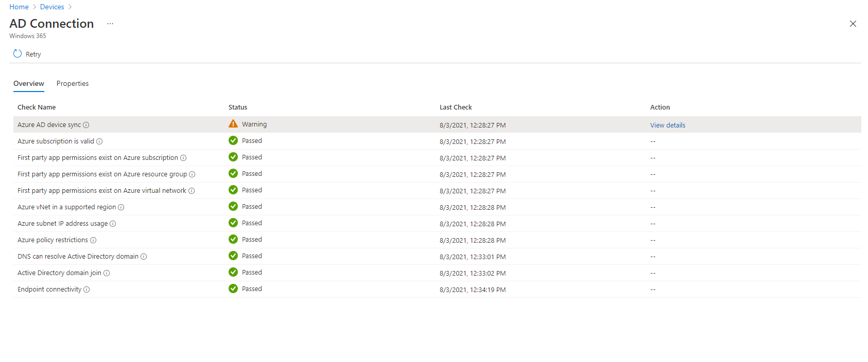Image resolution: width=868 pixels, height=362 pixels.
Task: Click the Retry refresh icon
Action: tap(18, 54)
